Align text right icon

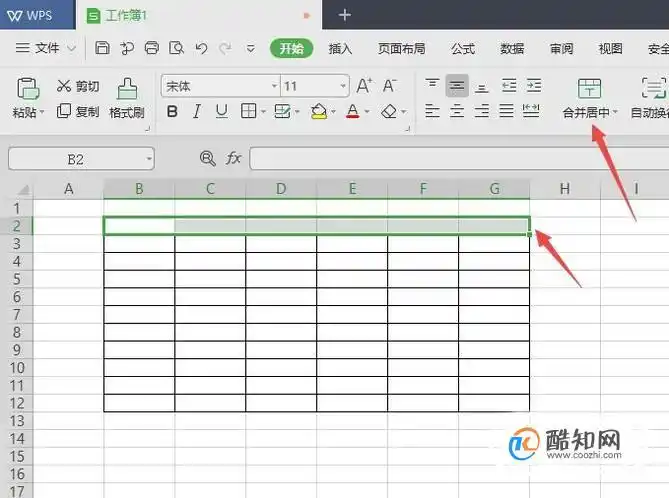482,111
